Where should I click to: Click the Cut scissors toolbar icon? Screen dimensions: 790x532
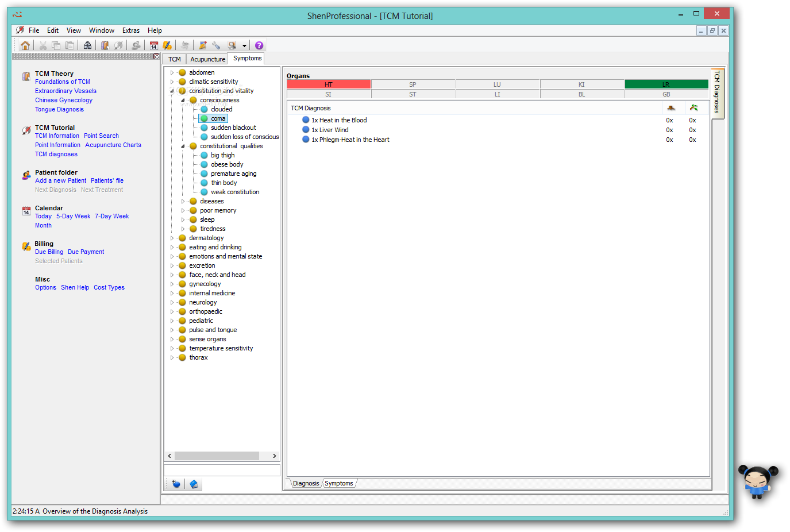click(x=43, y=45)
